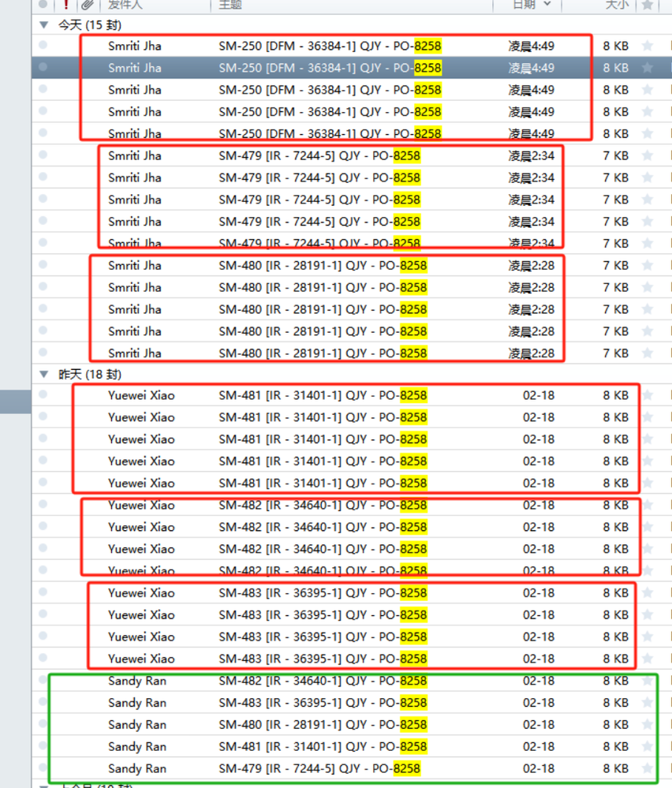This screenshot has height=788, width=672.
Task: Click 凌晨4:49 time in highlighted row
Action: 532,68
